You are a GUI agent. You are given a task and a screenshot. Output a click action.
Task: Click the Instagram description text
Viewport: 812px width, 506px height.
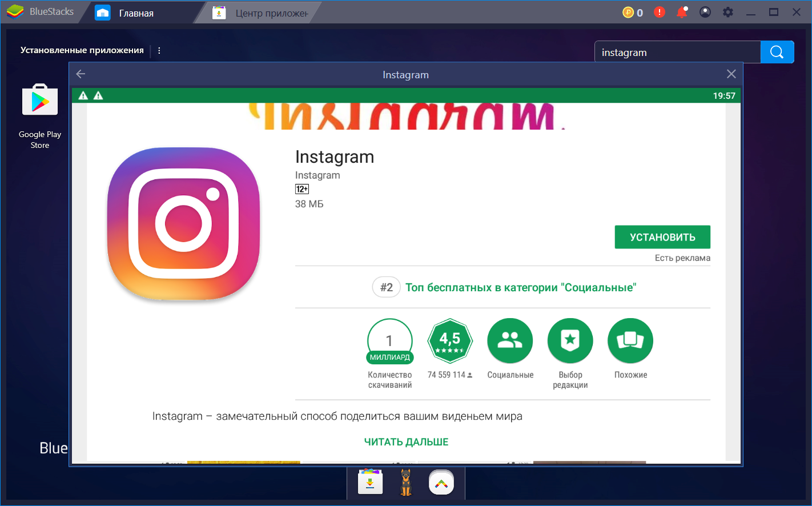[x=337, y=416]
